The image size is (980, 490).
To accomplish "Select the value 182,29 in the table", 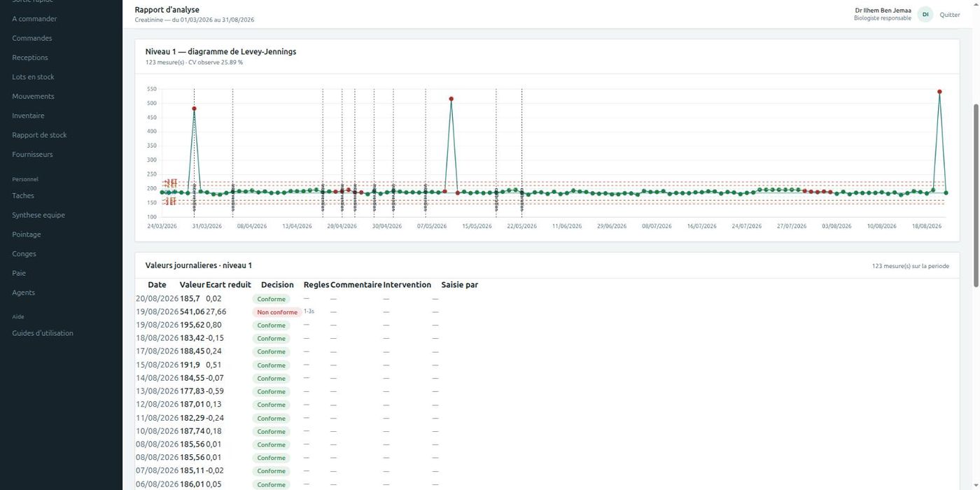I will pyautogui.click(x=192, y=418).
